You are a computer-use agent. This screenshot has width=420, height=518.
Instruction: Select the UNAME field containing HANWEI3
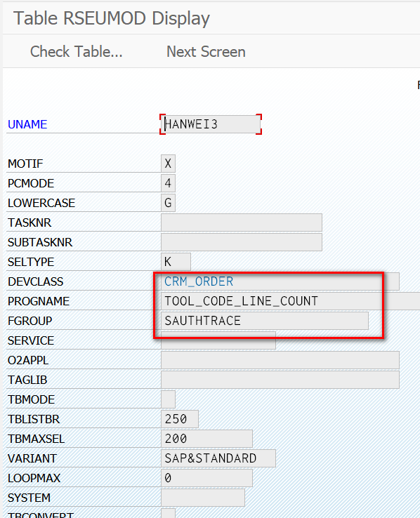point(211,124)
